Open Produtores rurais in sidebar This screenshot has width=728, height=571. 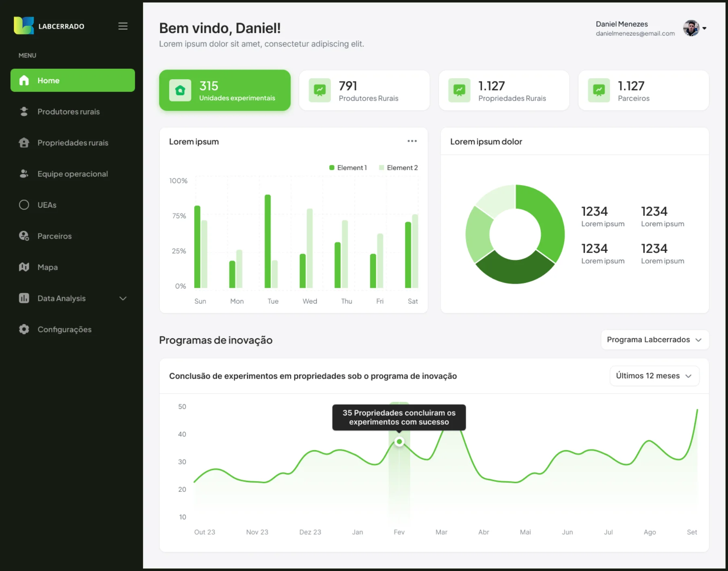coord(73,112)
